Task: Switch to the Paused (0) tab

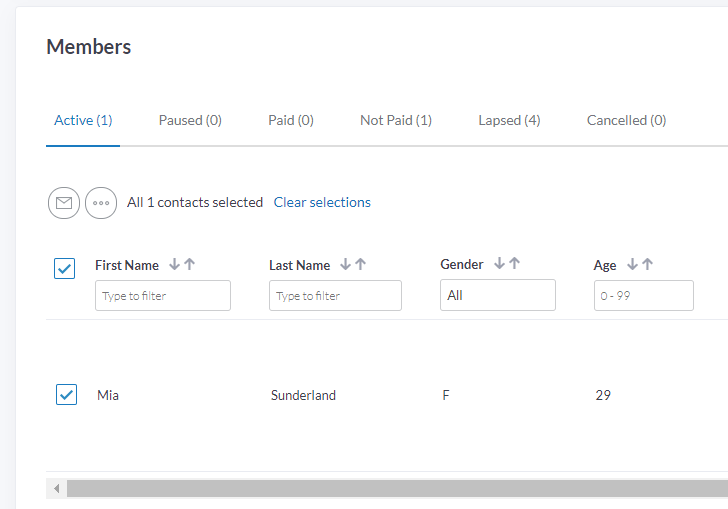Action: pyautogui.click(x=190, y=120)
